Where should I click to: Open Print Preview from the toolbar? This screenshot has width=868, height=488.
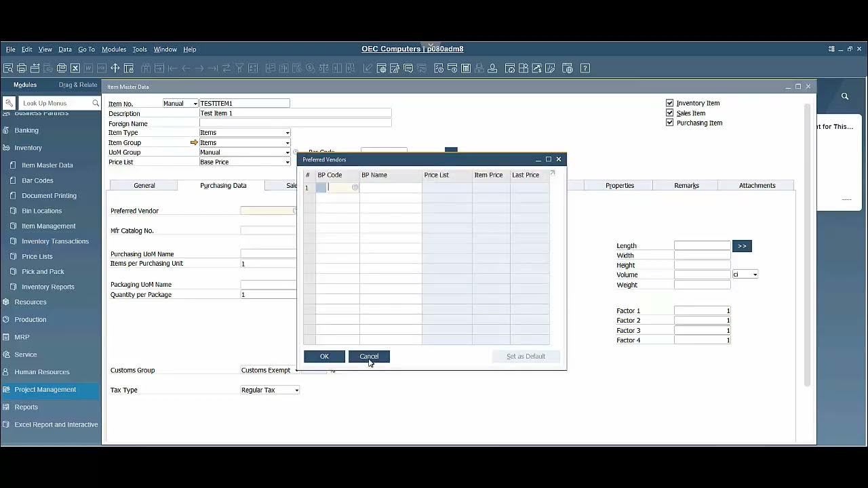(x=8, y=68)
